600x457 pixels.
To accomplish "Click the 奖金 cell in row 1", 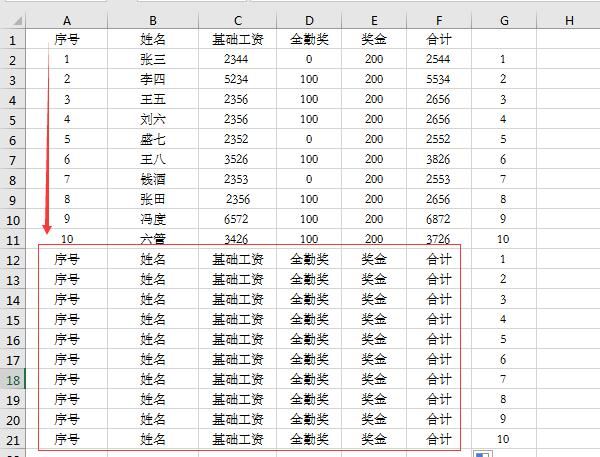I will click(x=374, y=39).
